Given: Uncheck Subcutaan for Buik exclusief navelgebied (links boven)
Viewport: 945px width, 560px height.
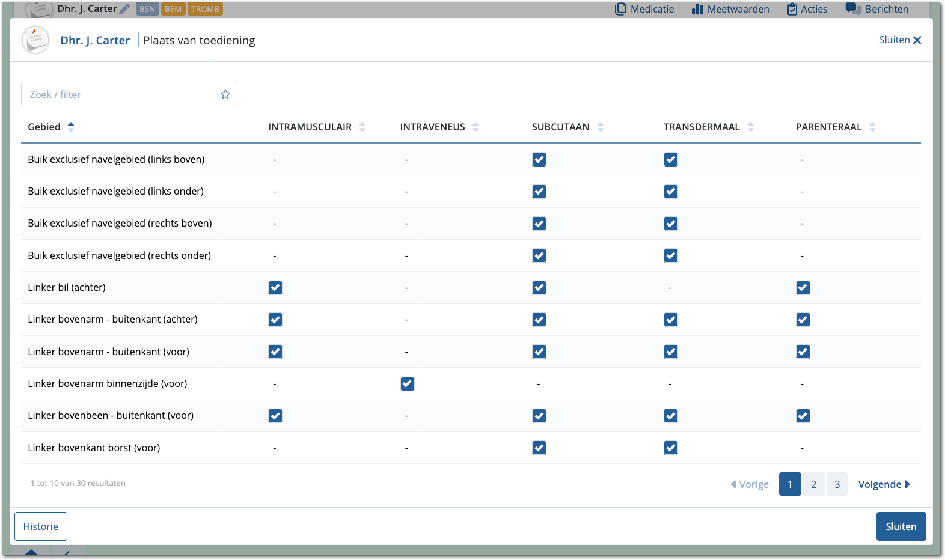Looking at the screenshot, I should tap(539, 160).
